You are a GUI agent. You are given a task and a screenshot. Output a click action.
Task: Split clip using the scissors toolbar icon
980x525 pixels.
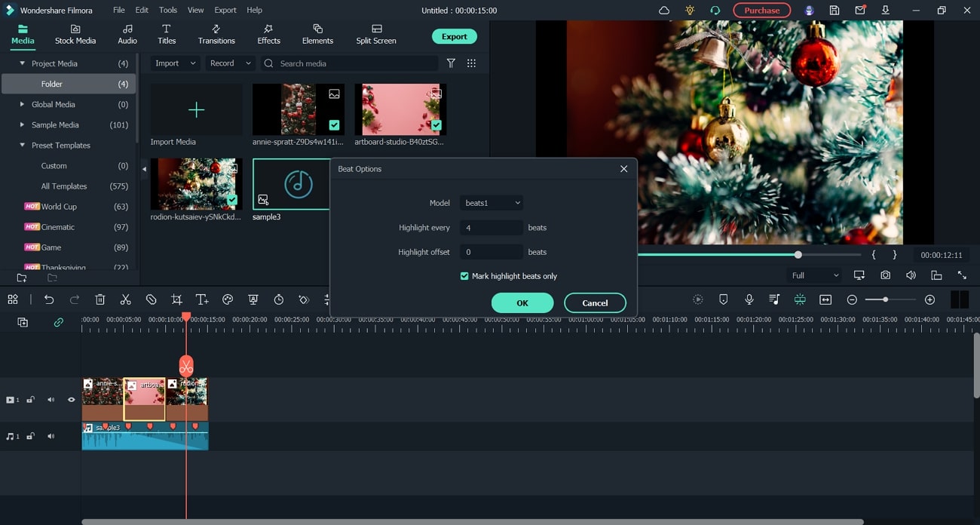(x=126, y=299)
